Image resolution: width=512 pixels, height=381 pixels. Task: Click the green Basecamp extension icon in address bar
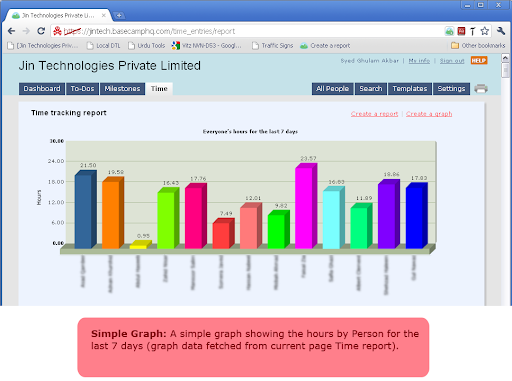pos(449,31)
